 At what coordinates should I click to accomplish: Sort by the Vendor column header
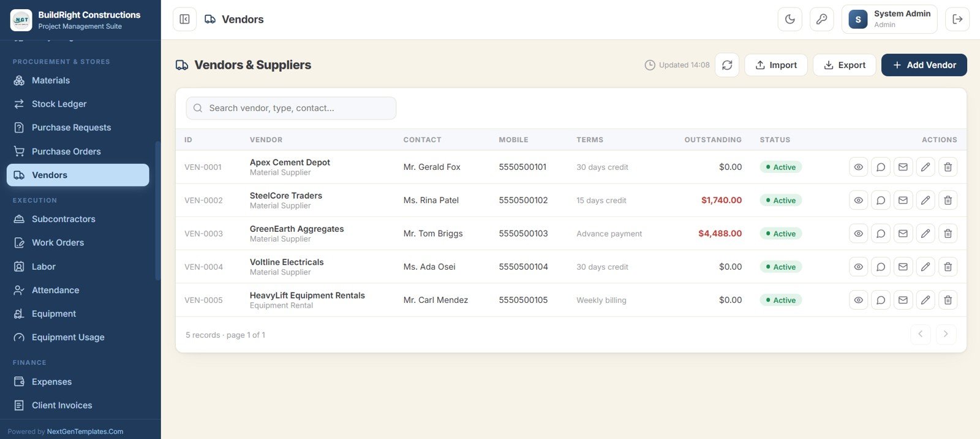pos(266,140)
